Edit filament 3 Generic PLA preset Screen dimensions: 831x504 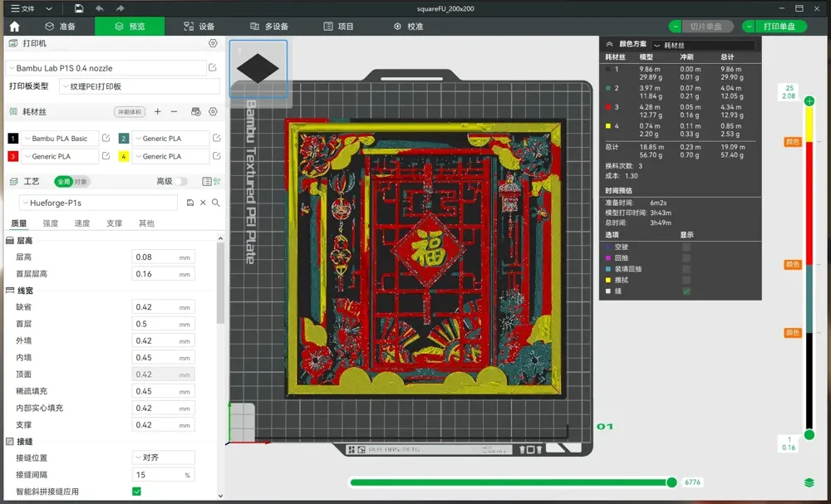click(x=106, y=156)
